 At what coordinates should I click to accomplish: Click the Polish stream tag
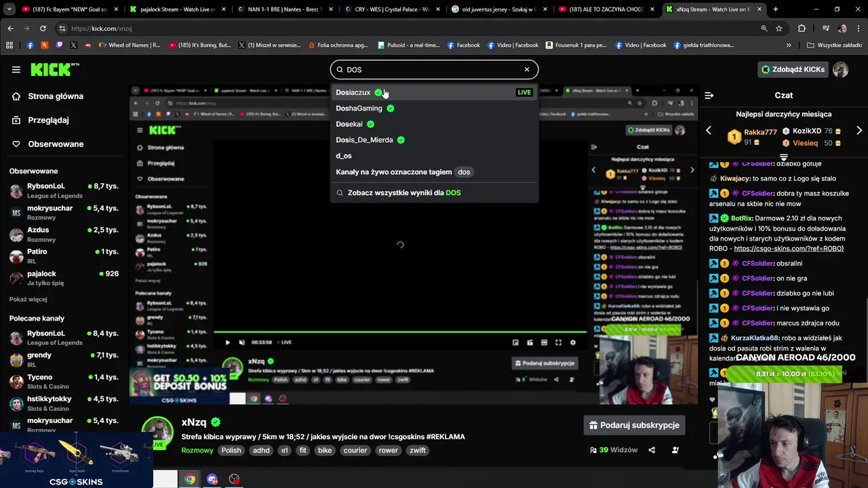tap(231, 450)
